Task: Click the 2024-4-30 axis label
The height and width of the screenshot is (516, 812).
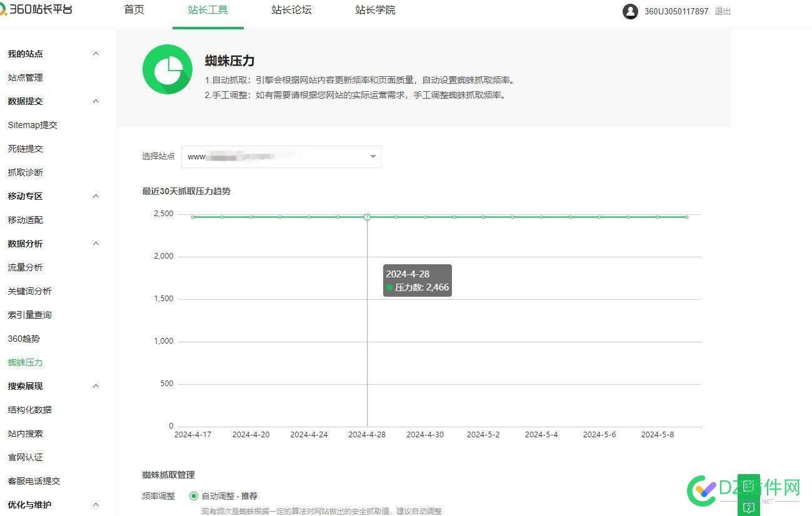Action: pyautogui.click(x=425, y=435)
